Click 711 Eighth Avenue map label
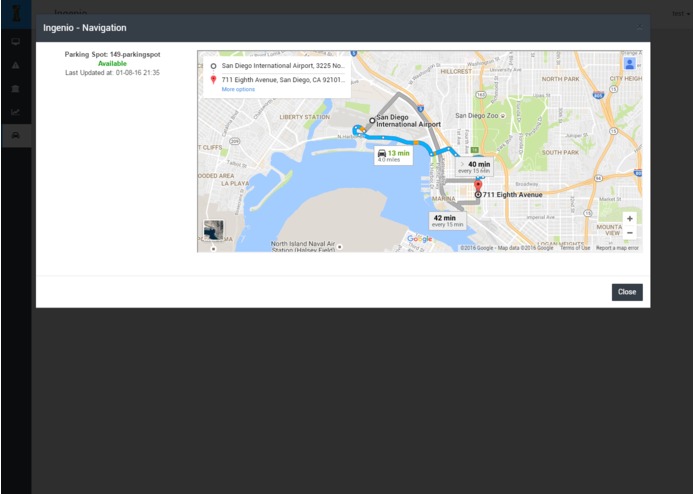This screenshot has height=494, width=695. point(512,195)
